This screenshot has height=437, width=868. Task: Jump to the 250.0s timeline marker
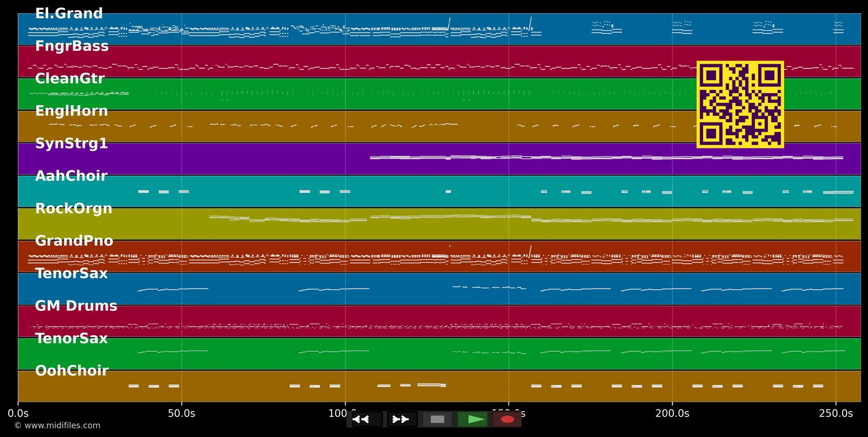pos(836,413)
